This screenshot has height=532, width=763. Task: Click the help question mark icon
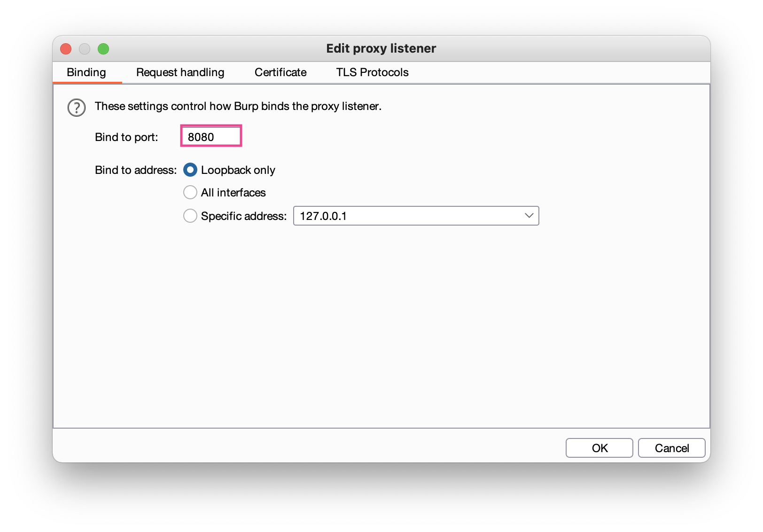coord(77,108)
